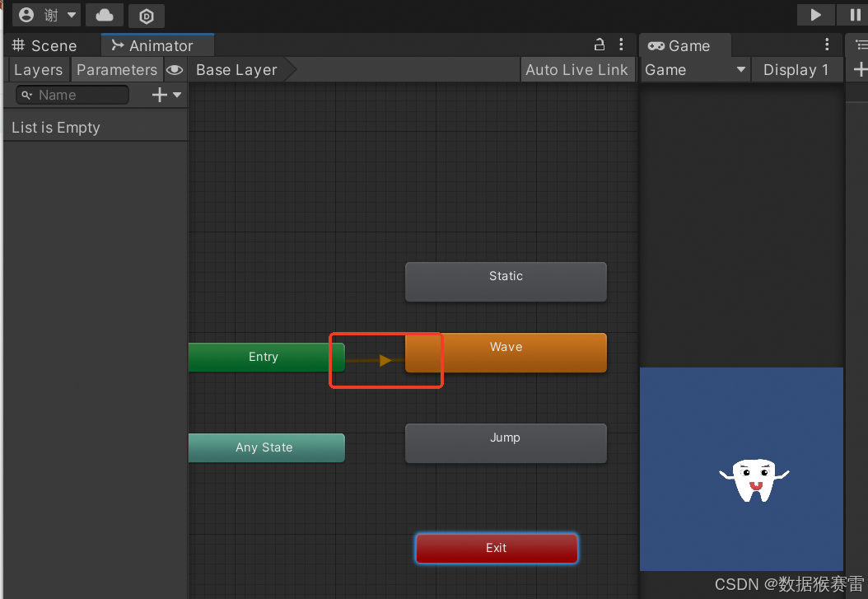
Task: Open the Display 1 dropdown
Action: click(x=796, y=69)
